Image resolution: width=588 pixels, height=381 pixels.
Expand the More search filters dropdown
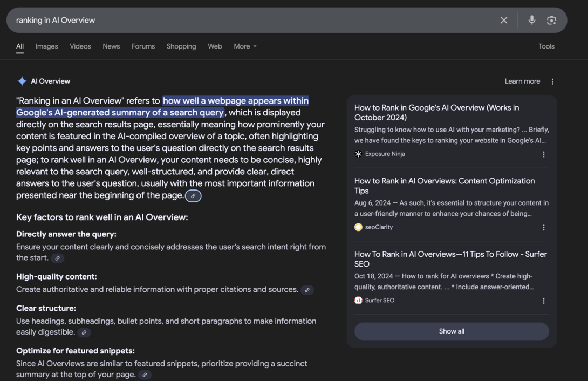tap(245, 46)
